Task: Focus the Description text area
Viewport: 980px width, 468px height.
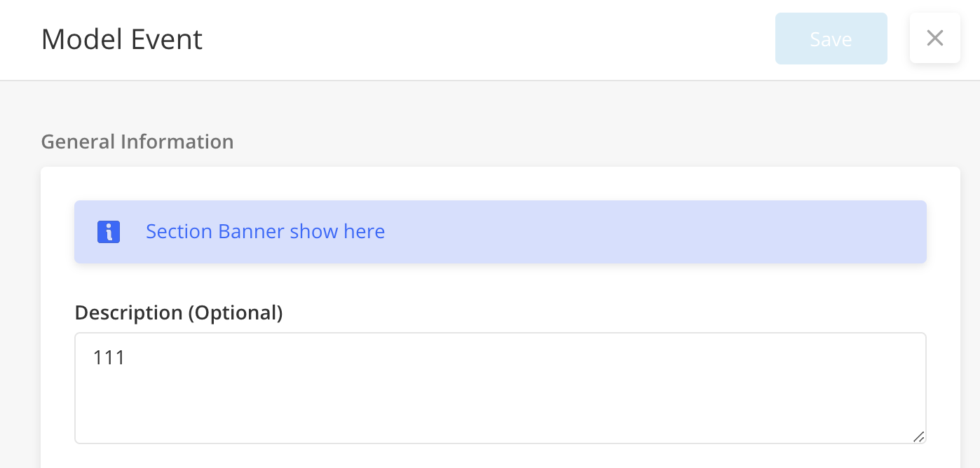Action: pos(501,388)
